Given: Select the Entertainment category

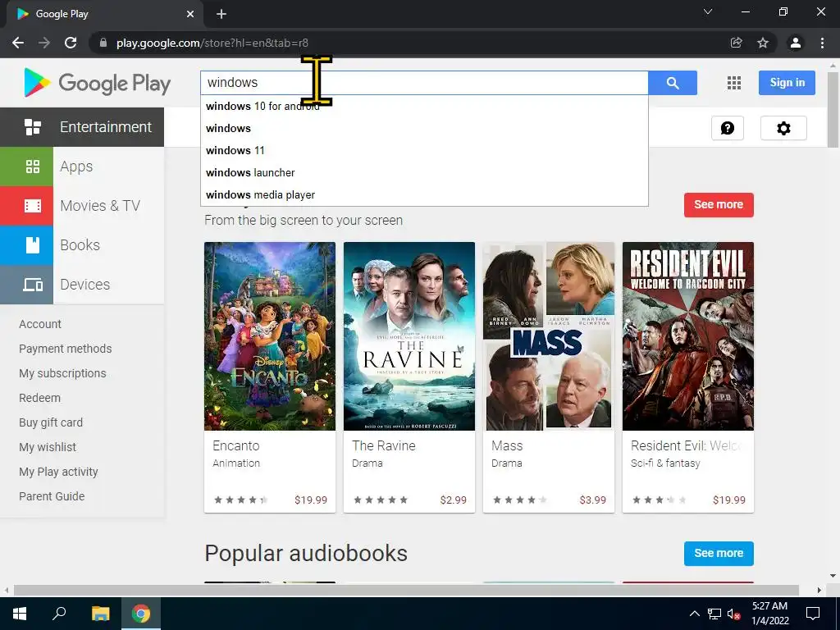Looking at the screenshot, I should click(x=82, y=127).
